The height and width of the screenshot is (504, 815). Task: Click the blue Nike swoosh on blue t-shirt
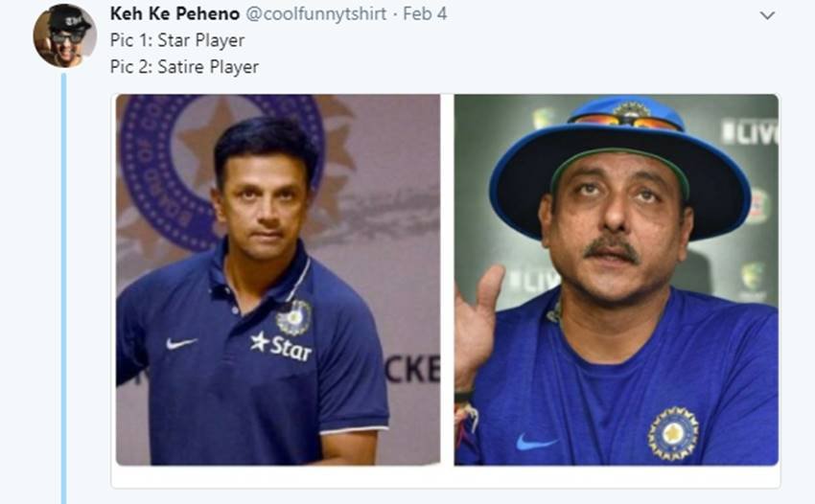click(x=536, y=442)
